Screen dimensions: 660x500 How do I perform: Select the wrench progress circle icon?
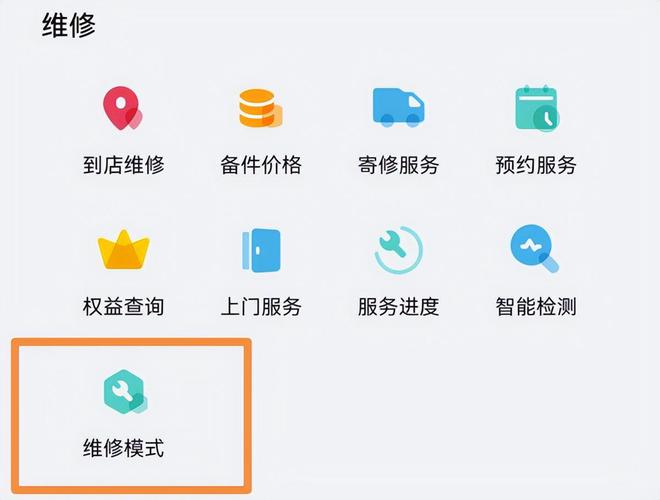(398, 250)
